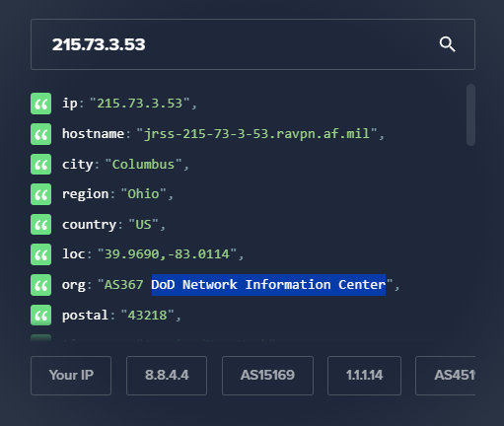The image size is (504, 426).
Task: Click the magnifying glass search icon
Action: point(448,44)
